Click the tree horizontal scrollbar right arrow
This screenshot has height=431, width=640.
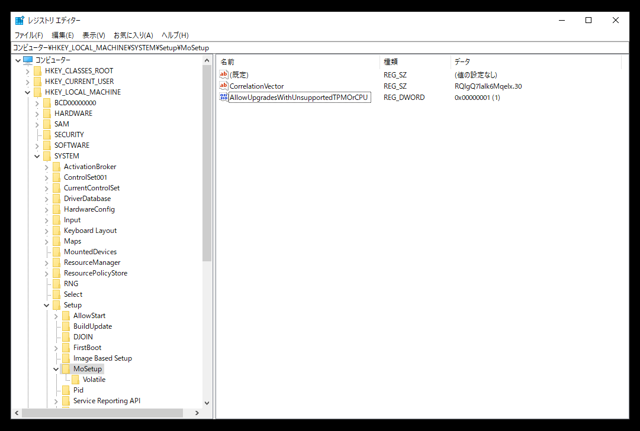197,413
